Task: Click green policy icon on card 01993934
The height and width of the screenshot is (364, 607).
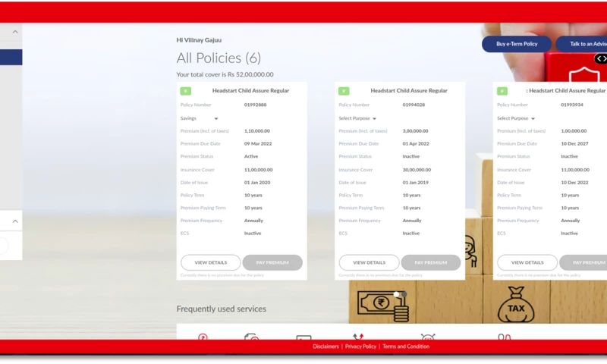Action: pos(502,91)
